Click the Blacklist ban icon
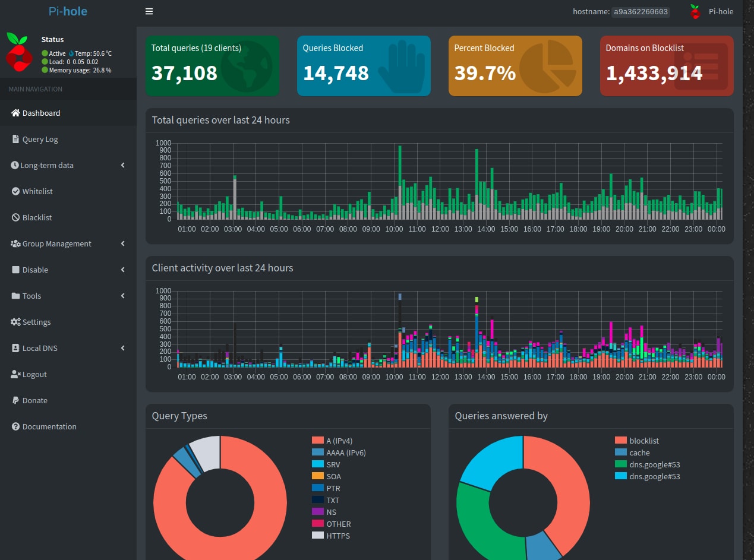 [15, 217]
